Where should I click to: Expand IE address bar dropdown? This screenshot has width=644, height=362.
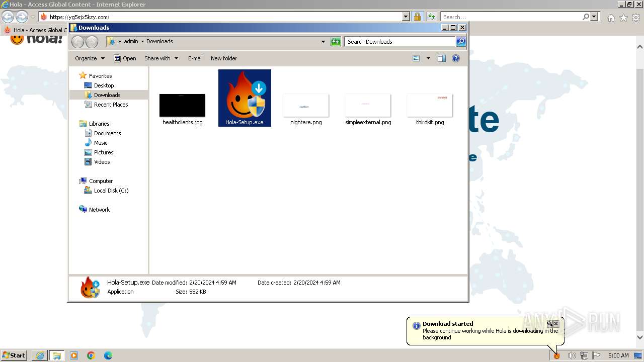pyautogui.click(x=406, y=17)
